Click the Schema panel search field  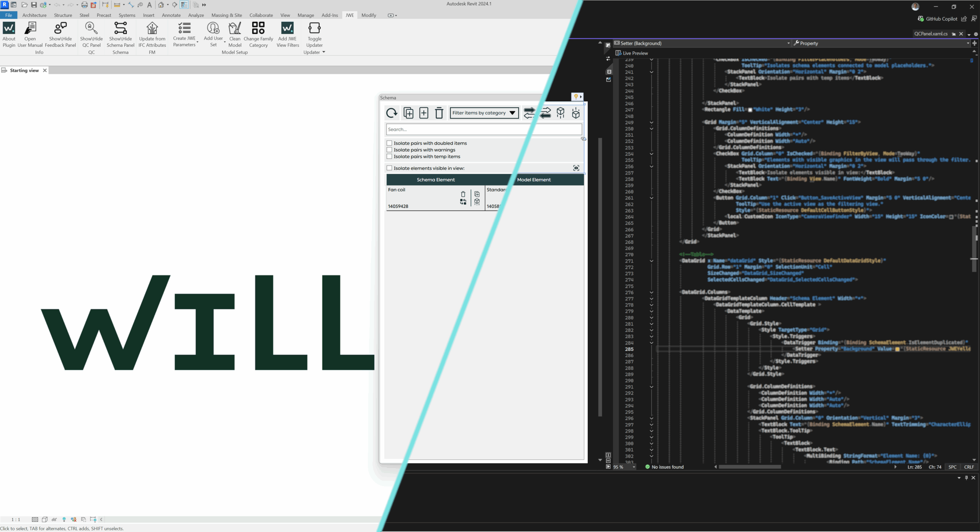(x=483, y=129)
